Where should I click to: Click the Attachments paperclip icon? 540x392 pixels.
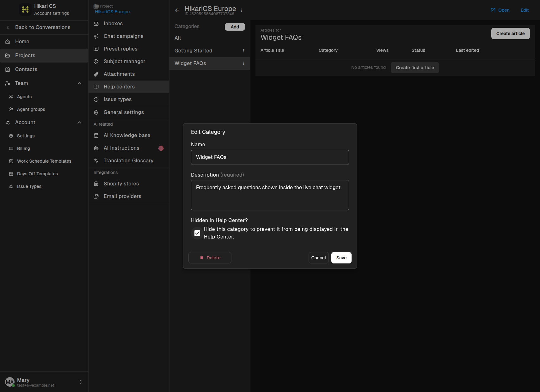point(96,74)
